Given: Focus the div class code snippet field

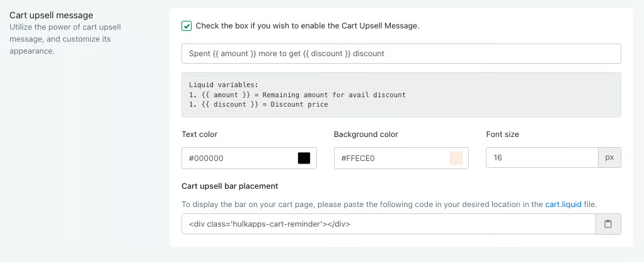Looking at the screenshot, I should [x=389, y=224].
